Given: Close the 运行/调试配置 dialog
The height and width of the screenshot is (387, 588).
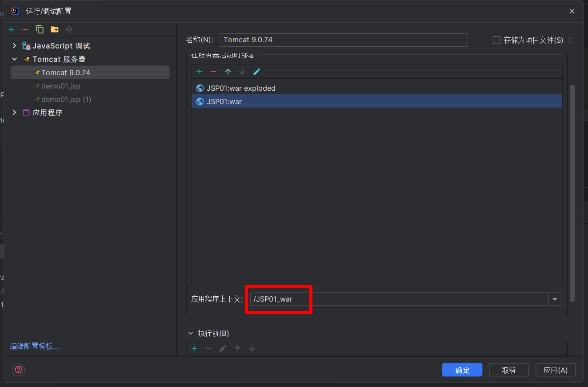Looking at the screenshot, I should [x=572, y=11].
